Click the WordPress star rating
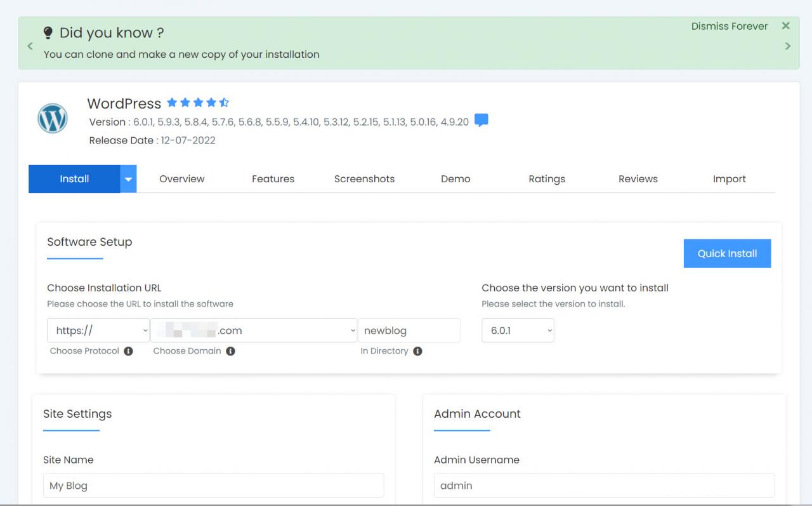 [x=198, y=102]
